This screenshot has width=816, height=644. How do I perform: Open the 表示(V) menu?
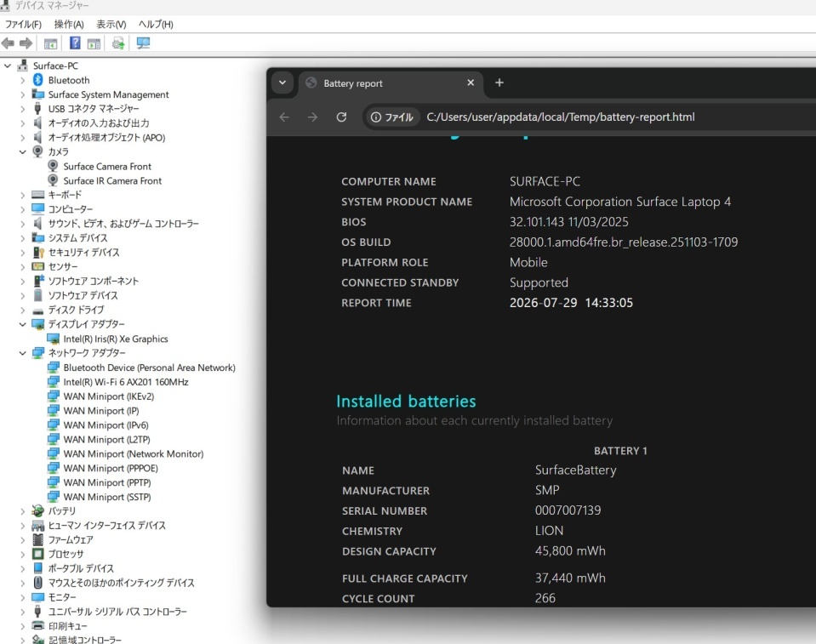111,24
